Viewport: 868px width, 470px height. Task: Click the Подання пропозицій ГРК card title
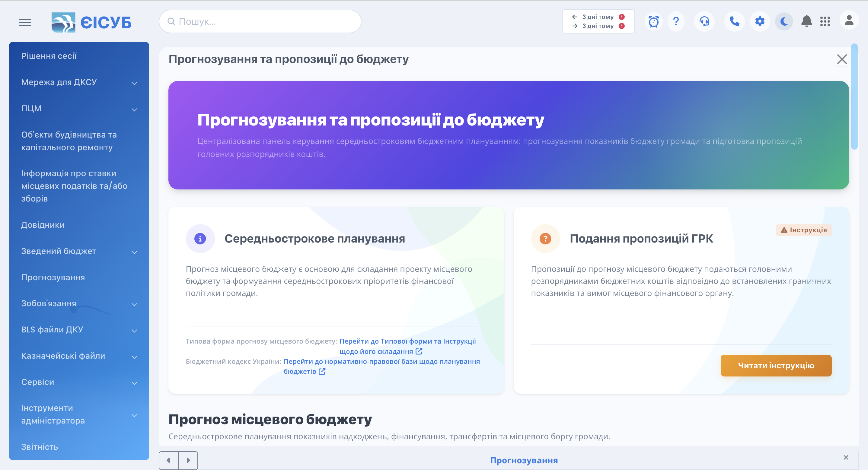point(641,239)
